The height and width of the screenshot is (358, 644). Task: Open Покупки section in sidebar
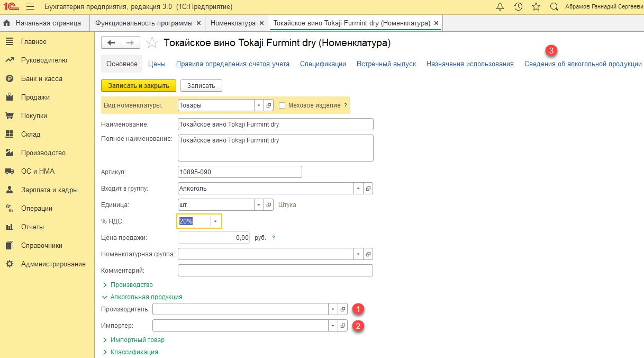click(34, 116)
